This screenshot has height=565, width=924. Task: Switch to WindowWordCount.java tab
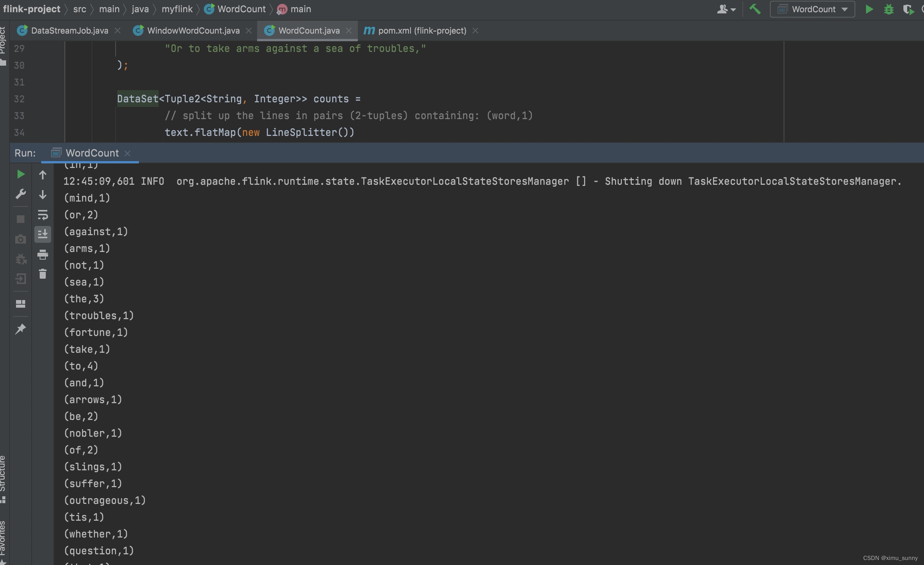coord(193,31)
